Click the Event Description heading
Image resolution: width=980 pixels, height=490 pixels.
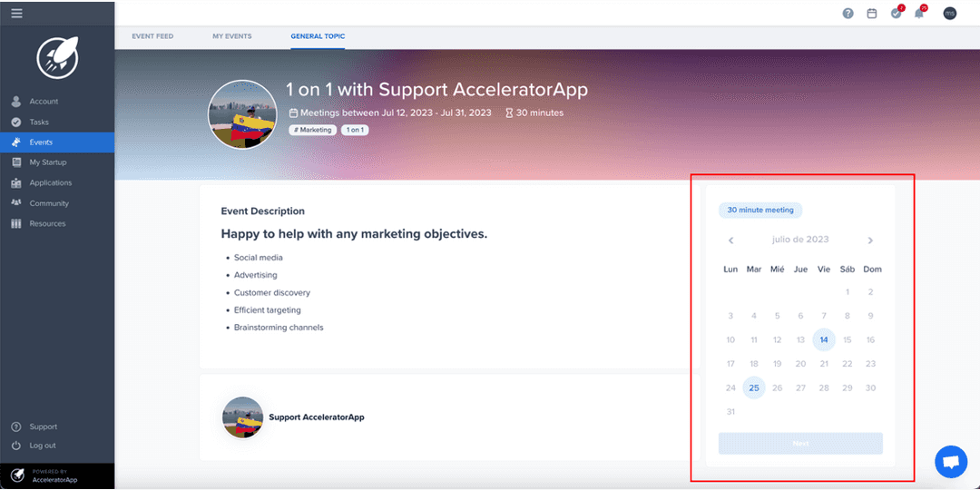coord(263,211)
